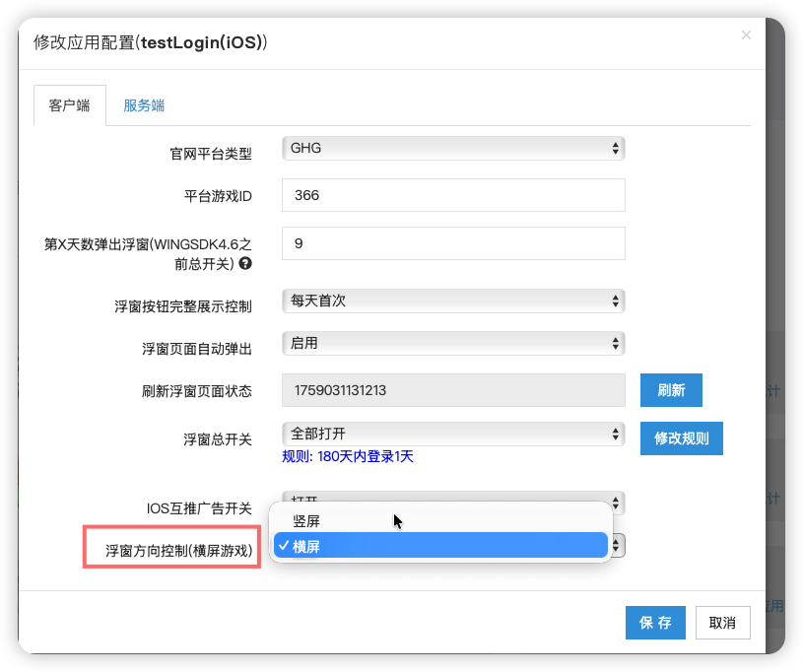This screenshot has width=803, height=672.
Task: Click the 平台游戏ID input field showing 366
Action: click(453, 195)
